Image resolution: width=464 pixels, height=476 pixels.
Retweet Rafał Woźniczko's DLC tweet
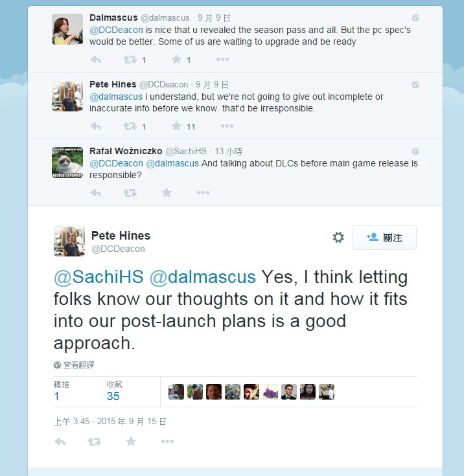point(130,193)
